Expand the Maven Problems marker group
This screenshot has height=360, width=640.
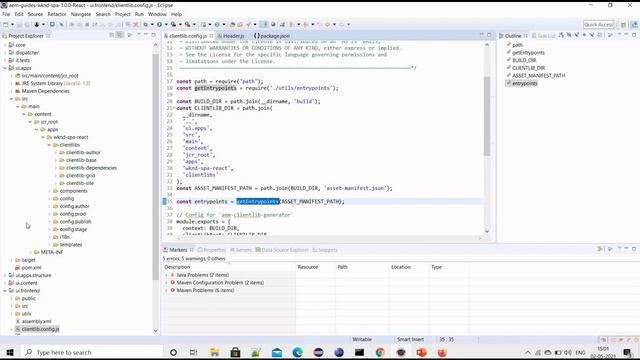tap(166, 291)
